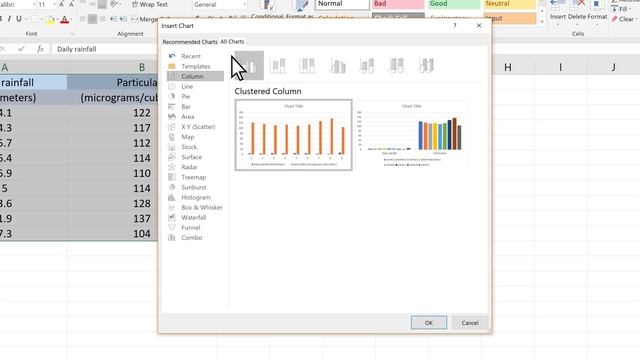This screenshot has width=640, height=360.
Task: Switch to the Recommended Charts tab
Action: [x=190, y=42]
